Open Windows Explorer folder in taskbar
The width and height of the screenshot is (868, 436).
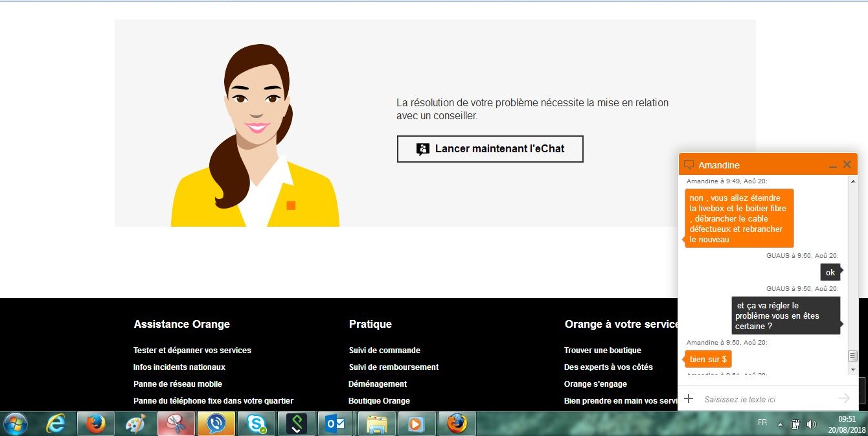pyautogui.click(x=376, y=424)
